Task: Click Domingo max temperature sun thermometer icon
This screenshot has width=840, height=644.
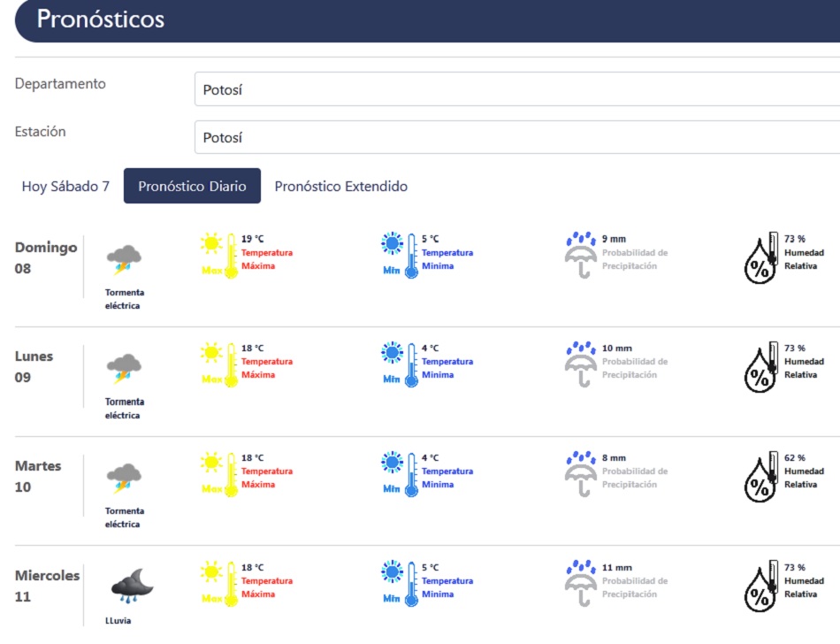Action: click(219, 255)
